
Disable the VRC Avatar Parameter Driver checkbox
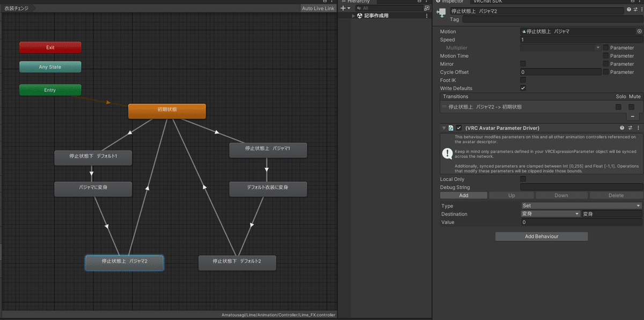(459, 128)
